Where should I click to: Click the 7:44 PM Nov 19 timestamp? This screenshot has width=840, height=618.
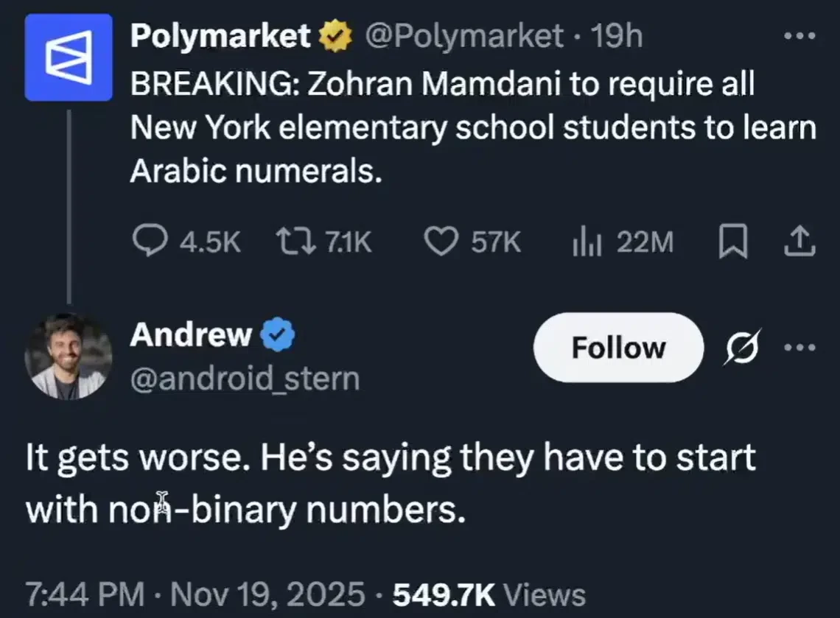[x=195, y=594]
